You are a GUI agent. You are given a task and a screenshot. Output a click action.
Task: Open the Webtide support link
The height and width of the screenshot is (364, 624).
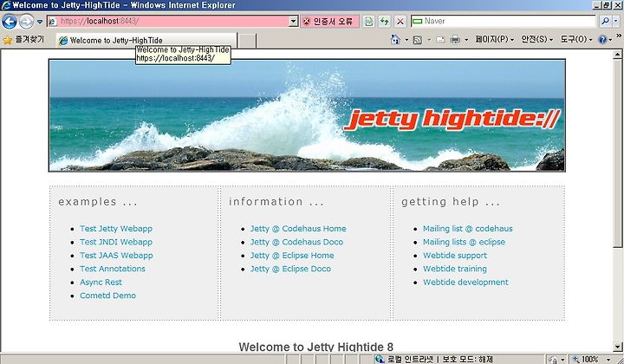click(455, 256)
